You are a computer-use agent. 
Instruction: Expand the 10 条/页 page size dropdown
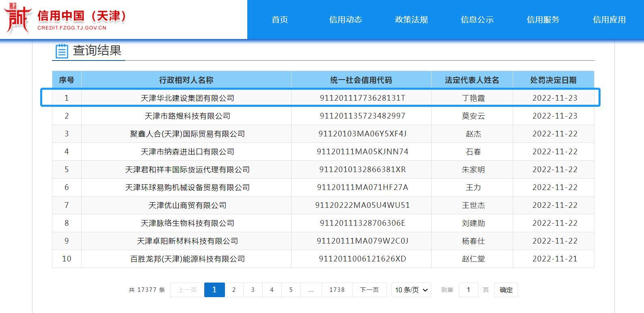[411, 290]
